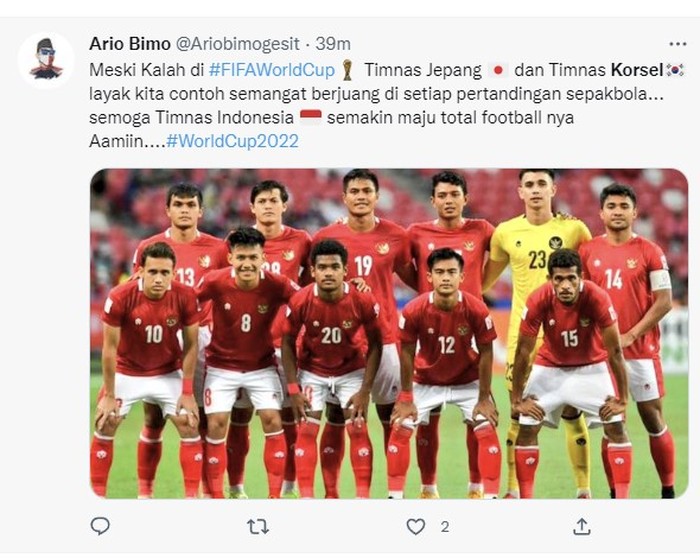This screenshot has height=558, width=700.
Task: Like the tweet with the heart icon
Action: [x=416, y=527]
